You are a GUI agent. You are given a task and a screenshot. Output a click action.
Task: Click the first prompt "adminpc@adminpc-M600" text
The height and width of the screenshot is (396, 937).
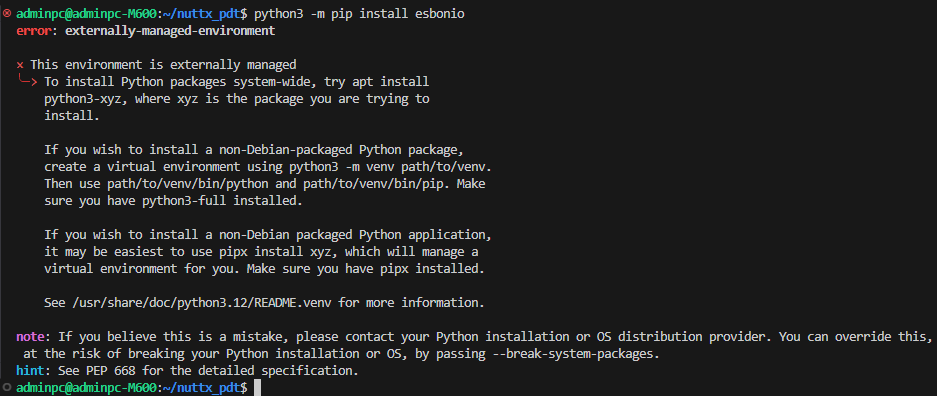coord(86,14)
